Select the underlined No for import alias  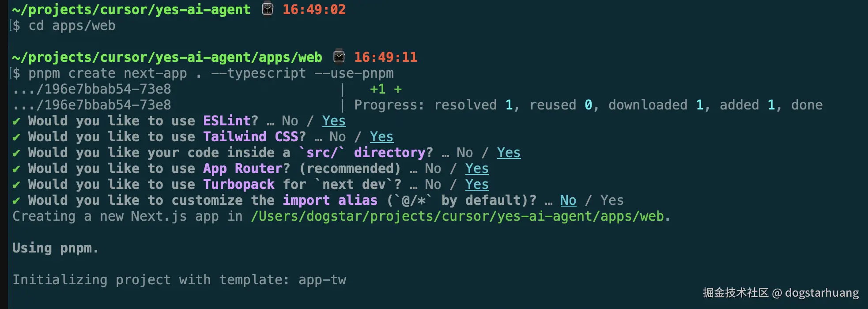pos(568,200)
